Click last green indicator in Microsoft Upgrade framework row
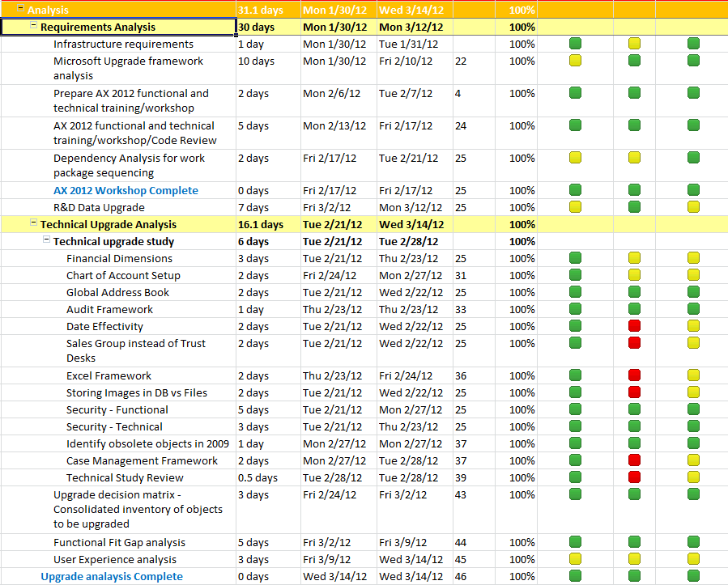The height and width of the screenshot is (585, 728). (693, 61)
